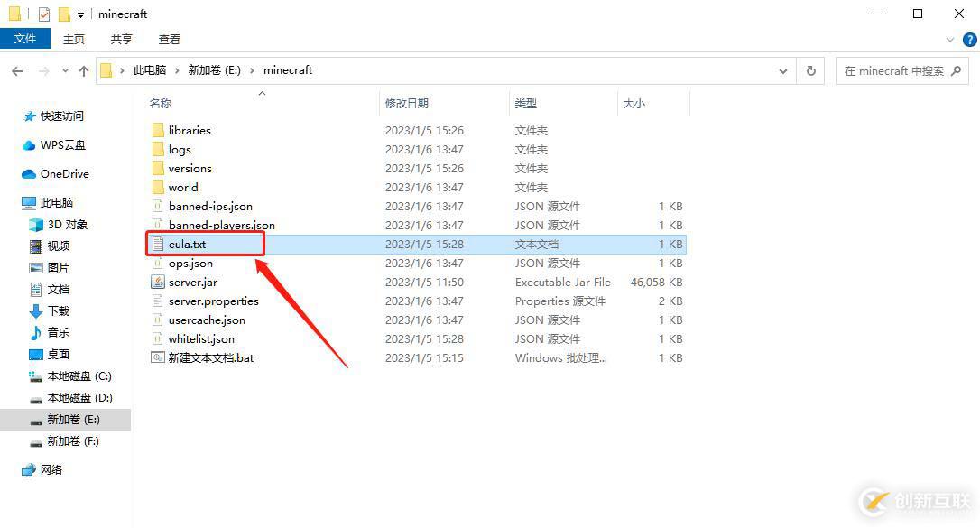The image size is (980, 528).
Task: Open the 文件 ribbon tab
Action: point(25,39)
